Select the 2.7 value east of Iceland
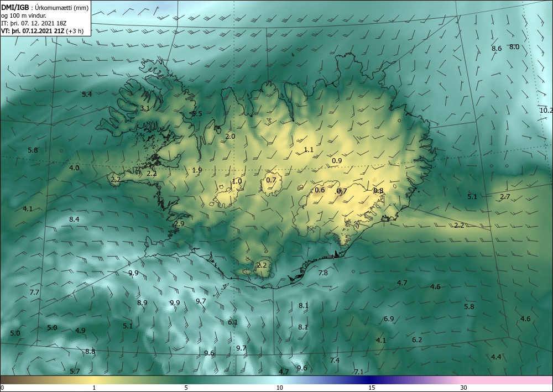The height and width of the screenshot is (392, 553). click(x=505, y=197)
